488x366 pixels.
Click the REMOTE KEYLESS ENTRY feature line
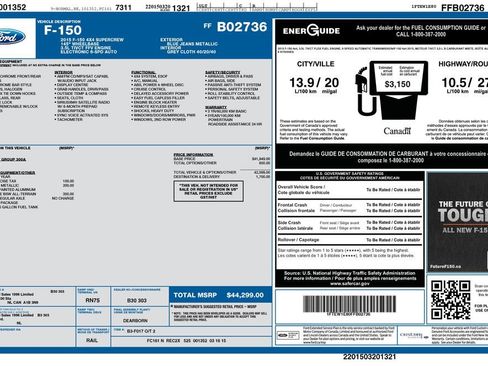click(155, 106)
